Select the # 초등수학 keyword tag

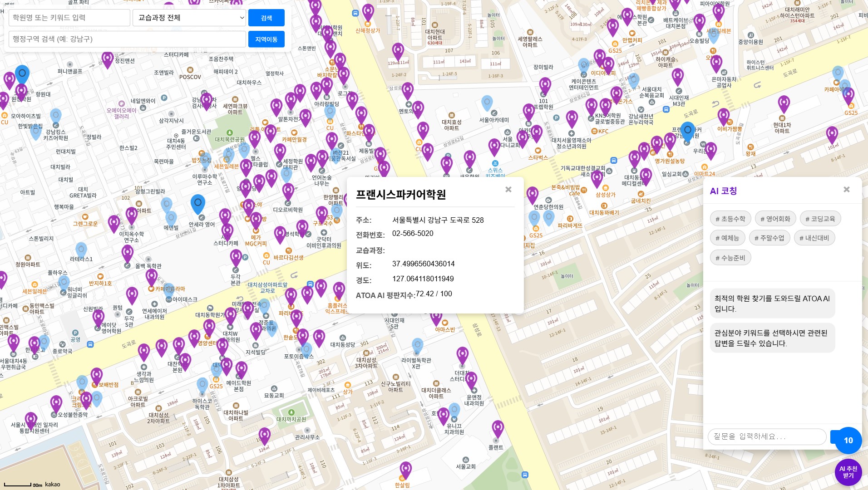tap(730, 219)
